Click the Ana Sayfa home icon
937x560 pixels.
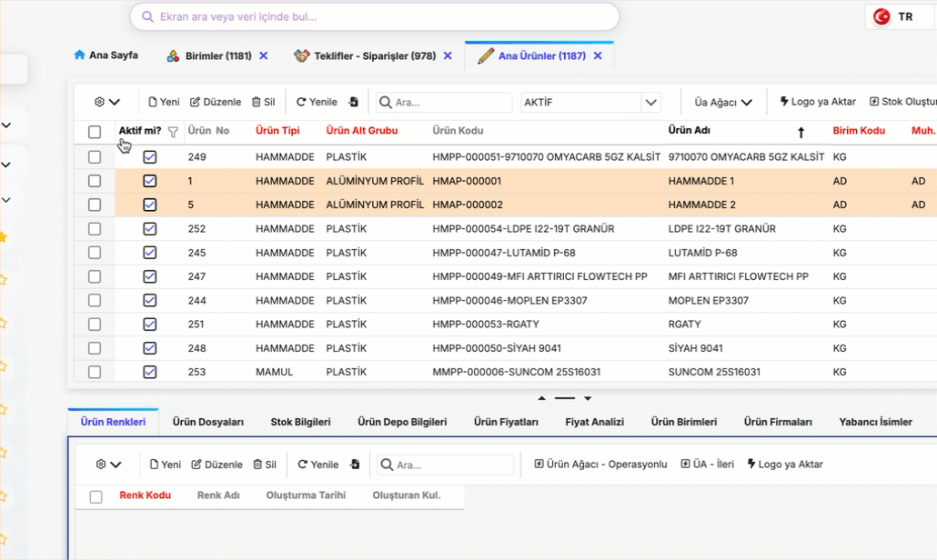[x=79, y=55]
